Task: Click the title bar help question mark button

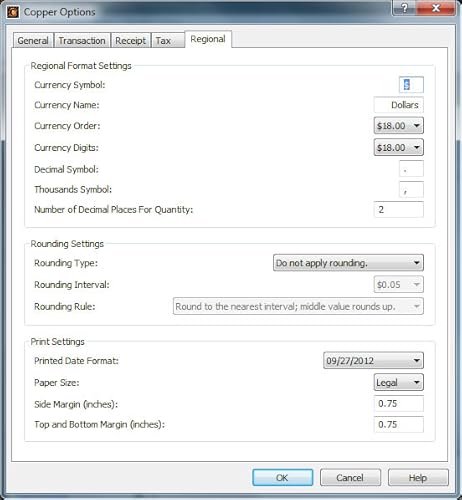Action: tap(404, 8)
